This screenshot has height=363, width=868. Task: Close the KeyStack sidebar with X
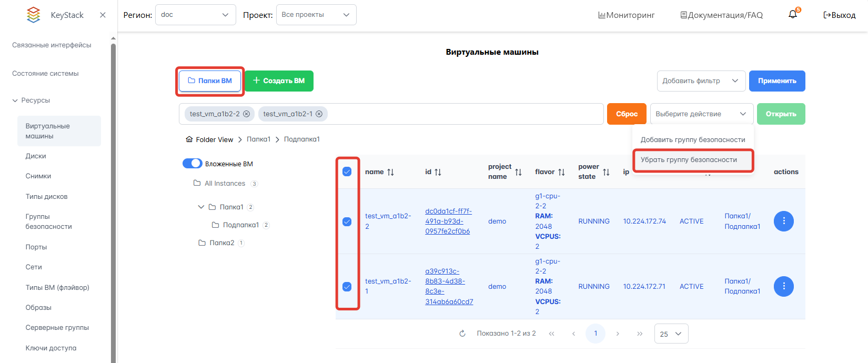(x=103, y=15)
